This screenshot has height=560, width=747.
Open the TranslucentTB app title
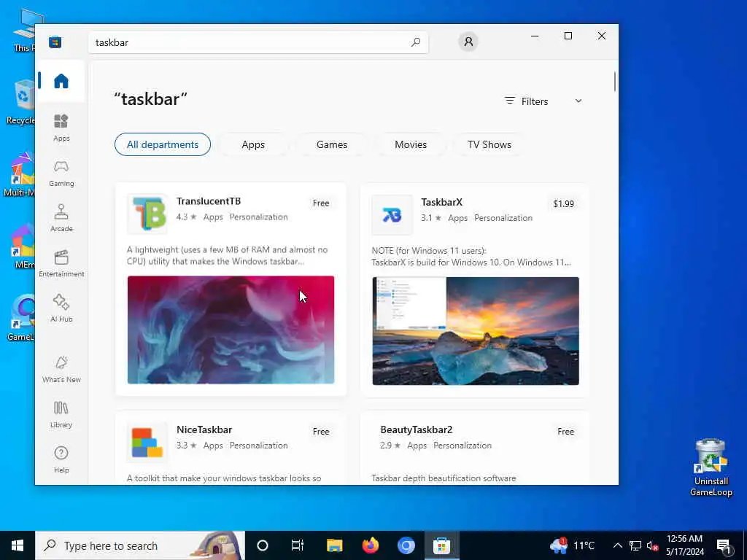[x=208, y=201]
